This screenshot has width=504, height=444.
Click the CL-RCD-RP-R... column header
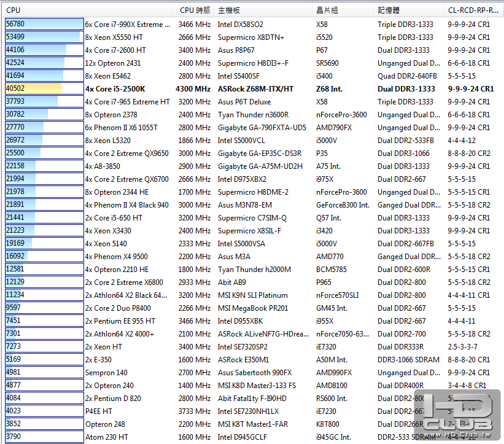coord(474,10)
